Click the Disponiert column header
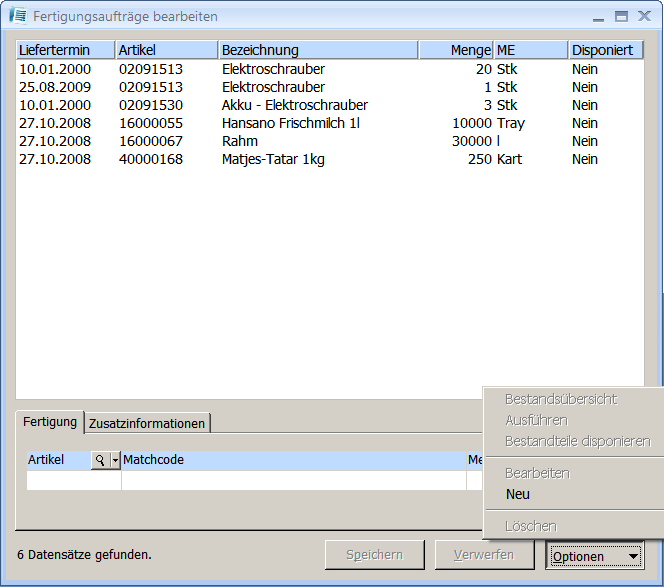Screen dimensions: 664x587 click(605, 50)
